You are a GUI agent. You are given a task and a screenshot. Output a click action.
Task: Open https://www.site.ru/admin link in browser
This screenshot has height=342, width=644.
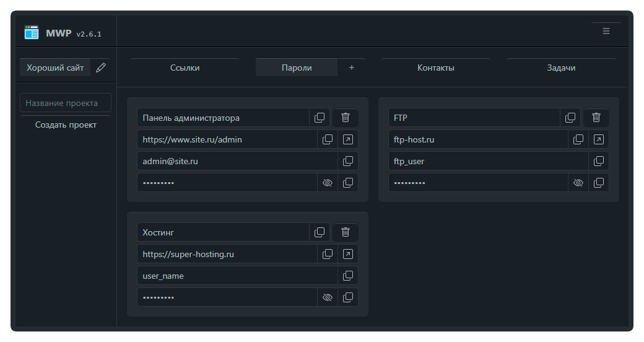pyautogui.click(x=348, y=139)
